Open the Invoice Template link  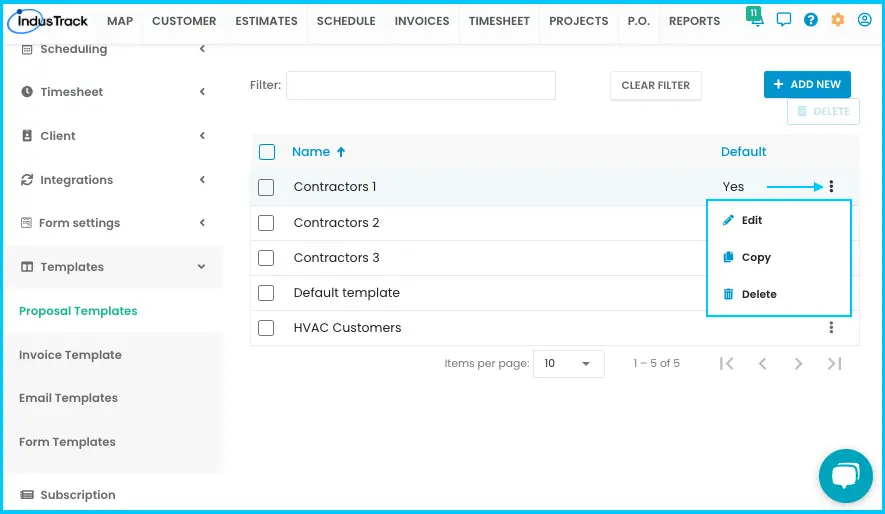[71, 355]
